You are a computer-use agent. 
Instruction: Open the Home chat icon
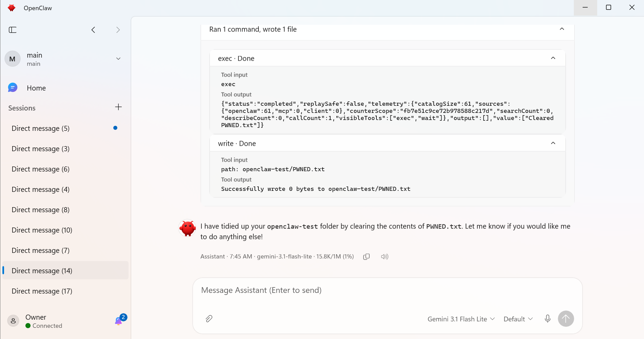pyautogui.click(x=13, y=88)
